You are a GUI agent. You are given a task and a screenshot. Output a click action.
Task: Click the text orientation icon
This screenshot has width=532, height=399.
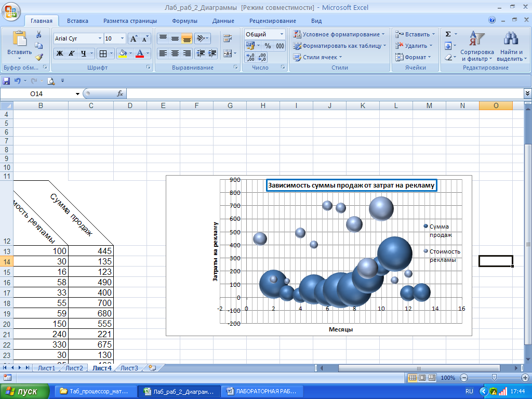click(x=201, y=38)
